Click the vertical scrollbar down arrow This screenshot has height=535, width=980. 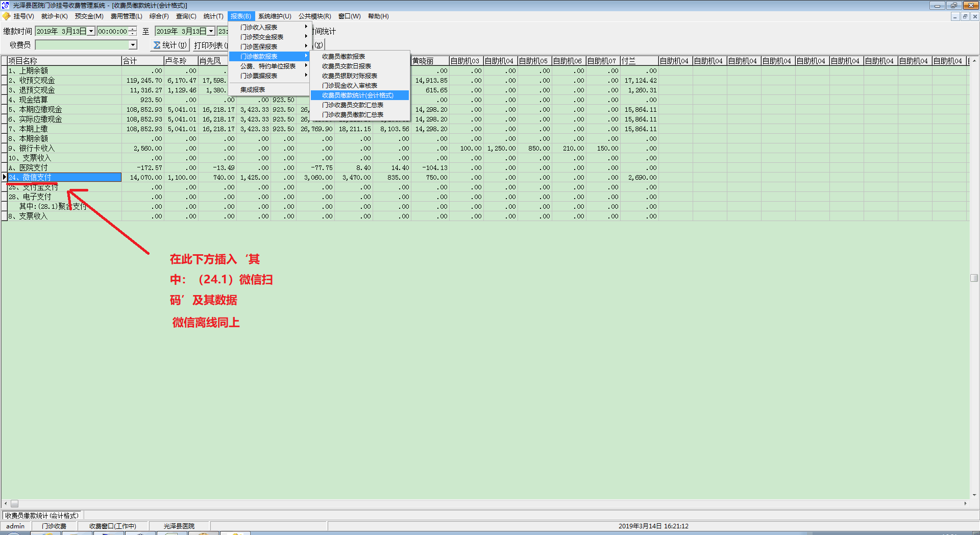[974, 495]
